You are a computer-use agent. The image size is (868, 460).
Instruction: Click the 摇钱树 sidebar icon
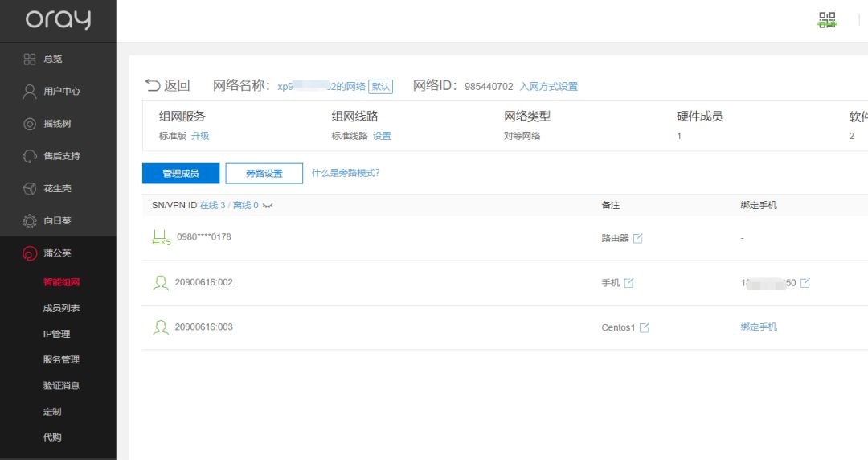(x=30, y=124)
